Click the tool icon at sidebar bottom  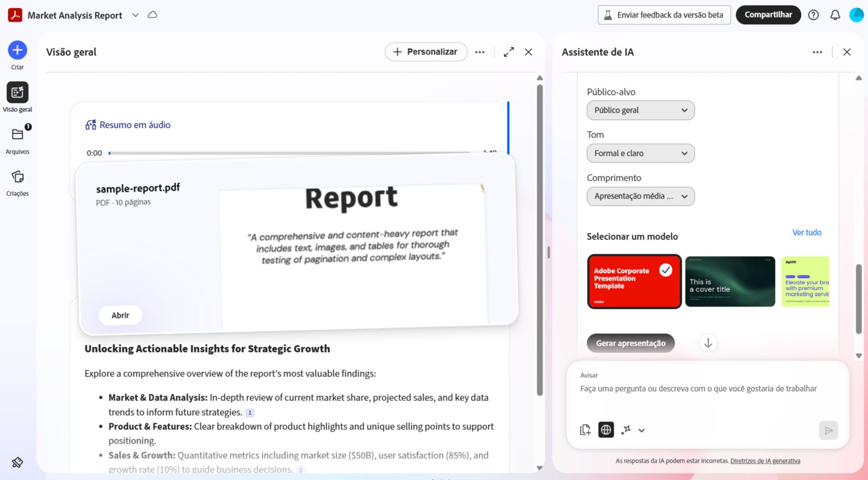pos(17,462)
